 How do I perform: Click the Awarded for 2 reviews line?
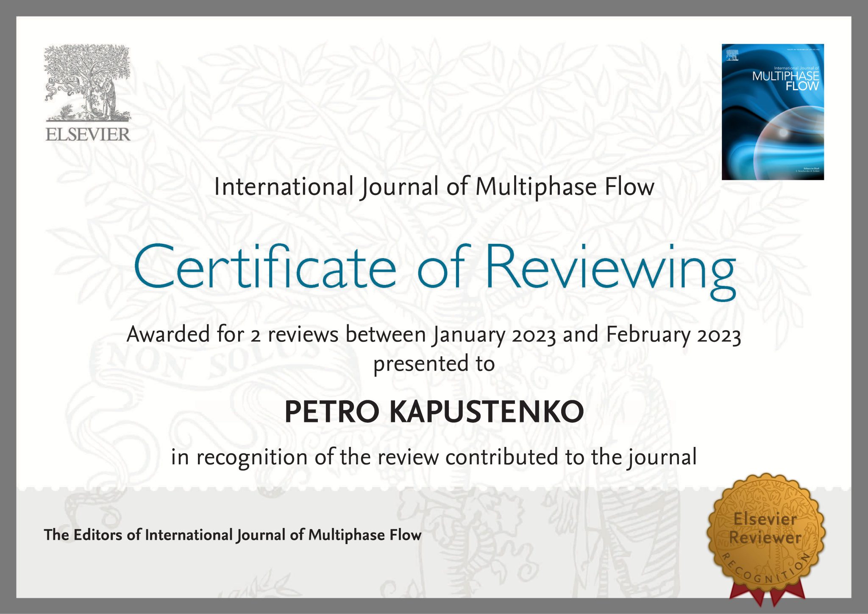coord(434,335)
